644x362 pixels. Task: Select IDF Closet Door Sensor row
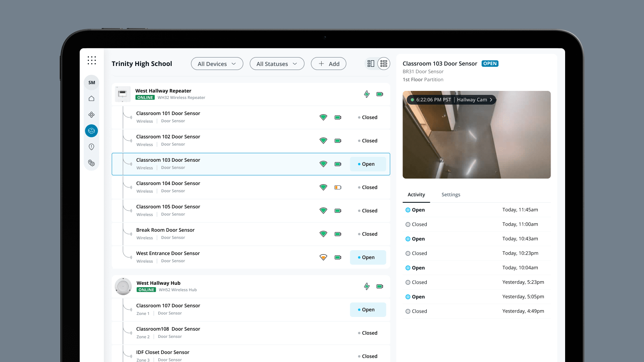tap(251, 354)
